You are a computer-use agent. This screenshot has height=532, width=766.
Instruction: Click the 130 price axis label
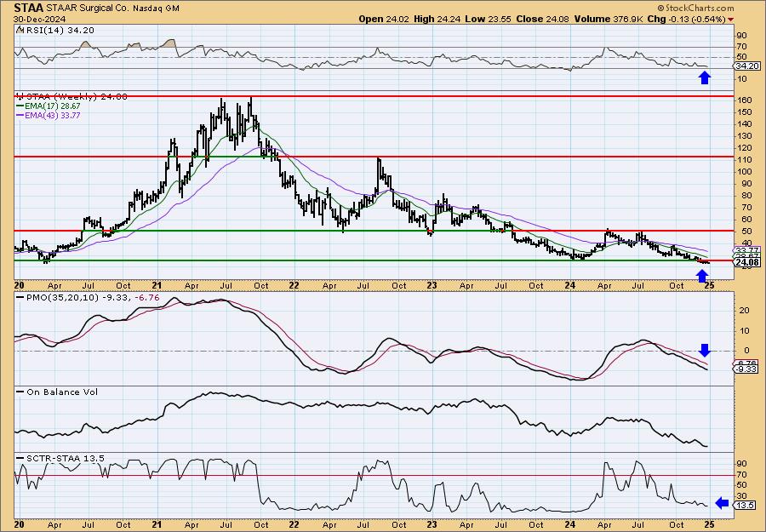[745, 136]
